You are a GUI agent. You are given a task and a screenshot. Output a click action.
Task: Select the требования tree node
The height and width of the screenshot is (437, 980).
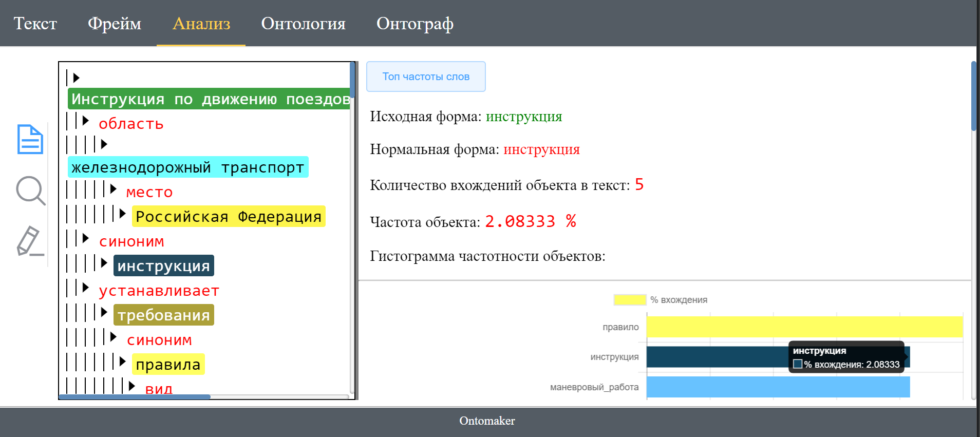(164, 315)
